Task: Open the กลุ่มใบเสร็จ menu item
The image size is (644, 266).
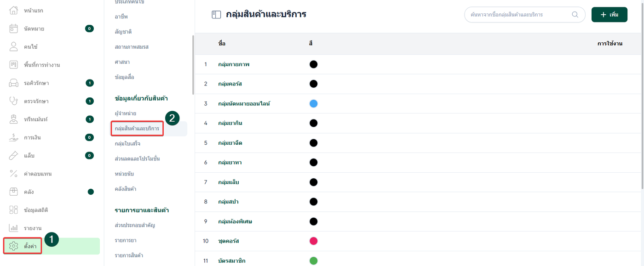Action: point(127,144)
